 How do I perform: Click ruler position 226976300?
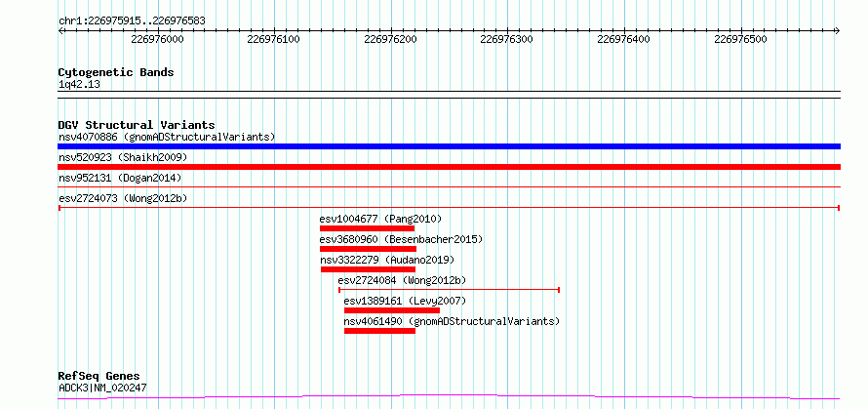pyautogui.click(x=507, y=39)
